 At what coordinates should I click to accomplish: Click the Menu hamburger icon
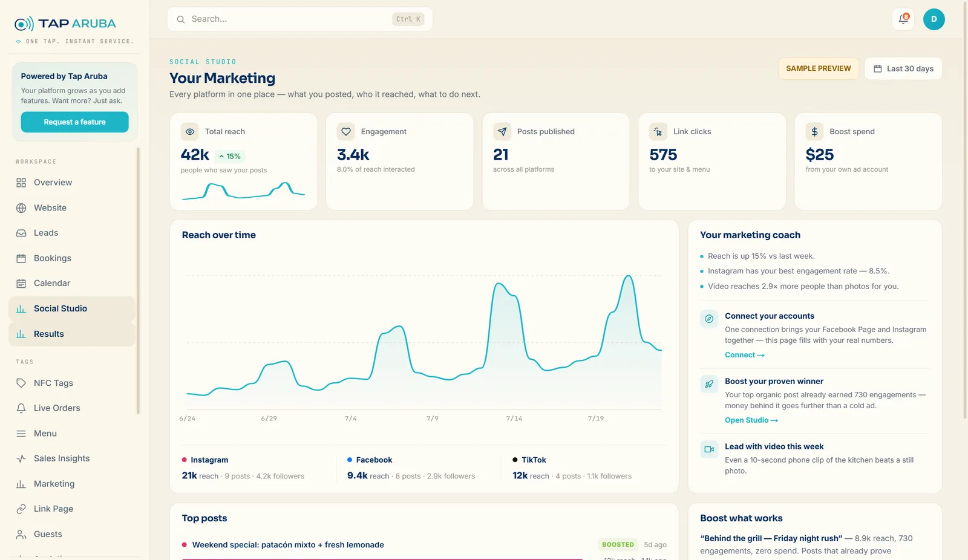click(21, 434)
